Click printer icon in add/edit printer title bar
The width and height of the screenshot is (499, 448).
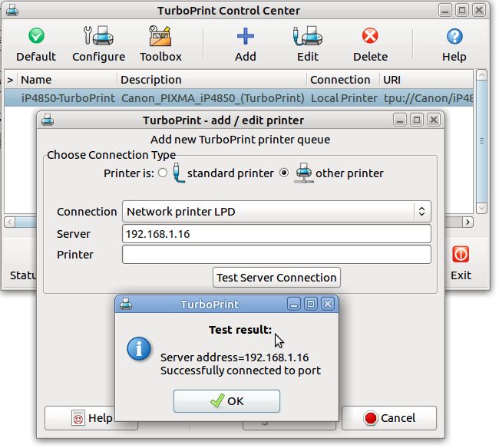(x=48, y=120)
